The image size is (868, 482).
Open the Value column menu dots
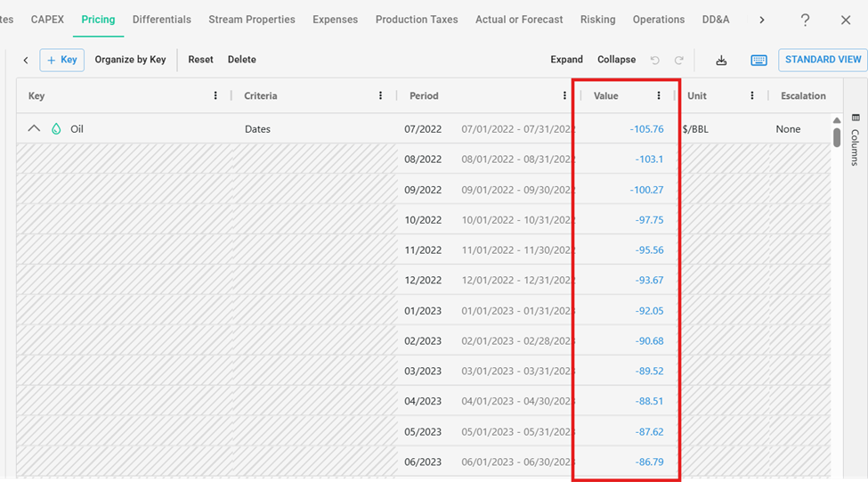click(659, 96)
